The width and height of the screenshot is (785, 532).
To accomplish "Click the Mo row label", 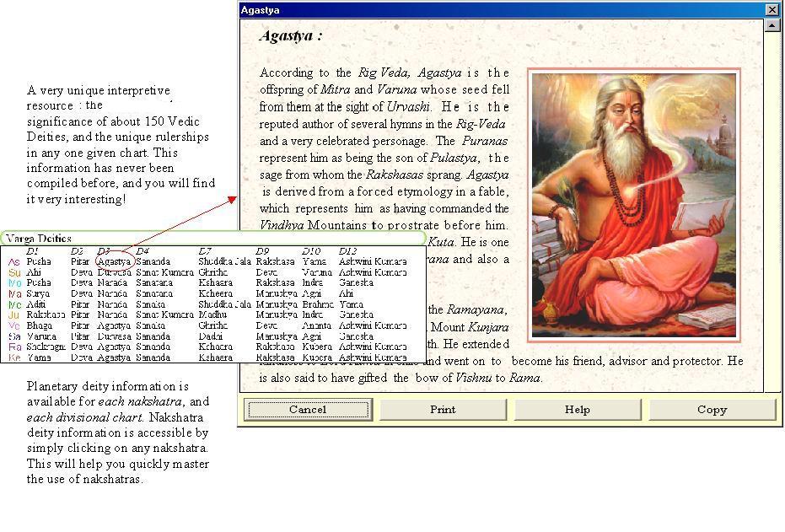I will click(14, 283).
